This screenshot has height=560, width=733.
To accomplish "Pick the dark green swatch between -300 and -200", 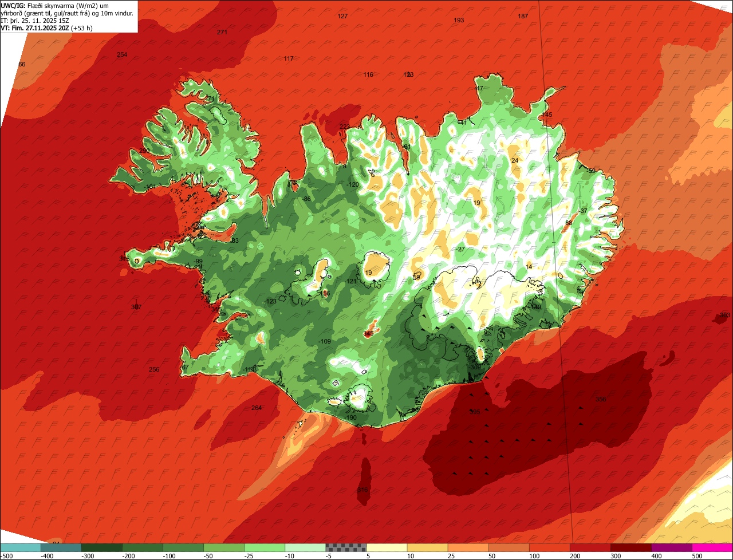I will click(102, 547).
